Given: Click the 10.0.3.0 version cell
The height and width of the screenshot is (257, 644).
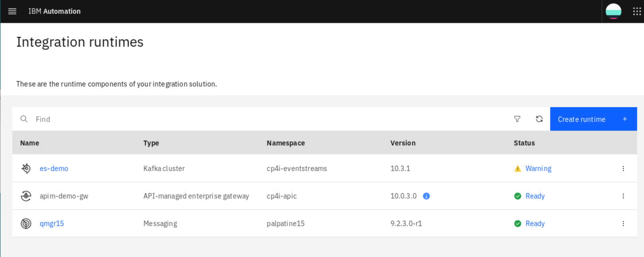Looking at the screenshot, I should pos(404,196).
